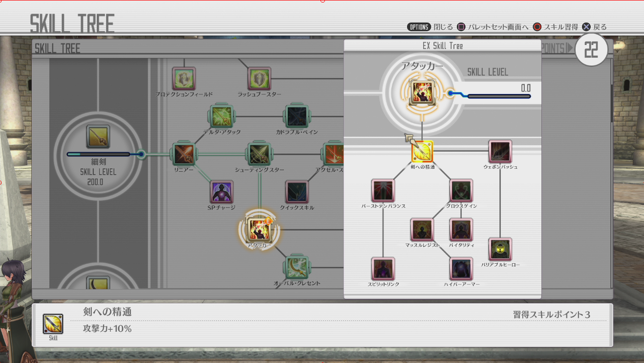Select the バーストテンバランス EX skill
The height and width of the screenshot is (363, 644).
(383, 191)
